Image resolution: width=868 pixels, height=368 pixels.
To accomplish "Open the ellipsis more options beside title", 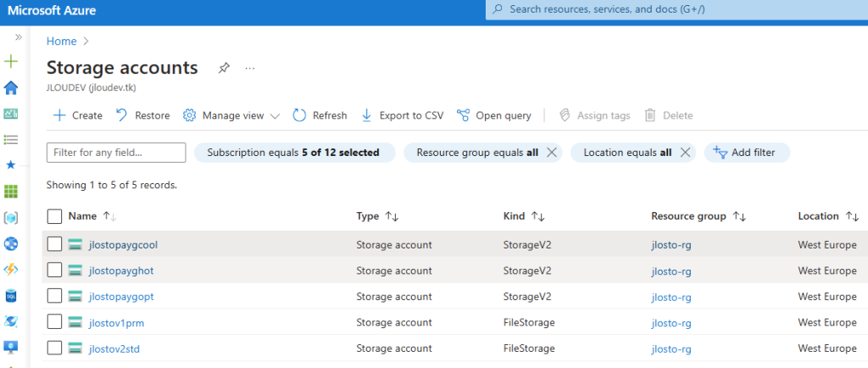I will tap(250, 68).
